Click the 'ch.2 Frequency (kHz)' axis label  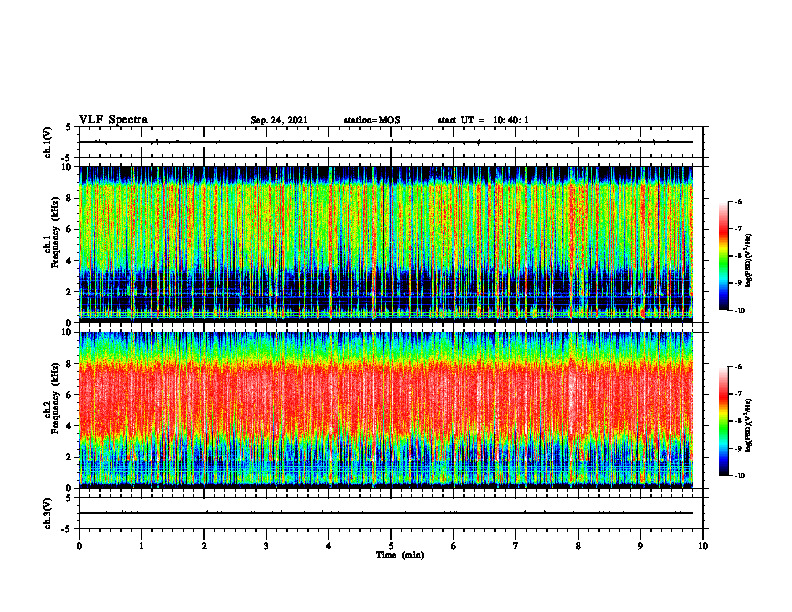[x=52, y=398]
